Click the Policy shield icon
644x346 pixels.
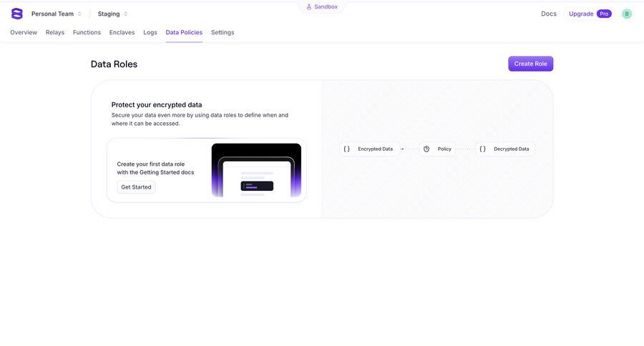[x=426, y=149]
